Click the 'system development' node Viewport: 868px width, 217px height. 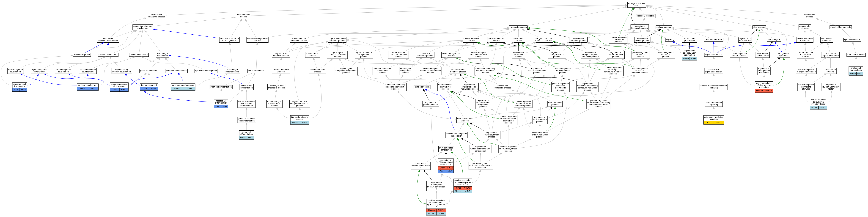coord(108,55)
